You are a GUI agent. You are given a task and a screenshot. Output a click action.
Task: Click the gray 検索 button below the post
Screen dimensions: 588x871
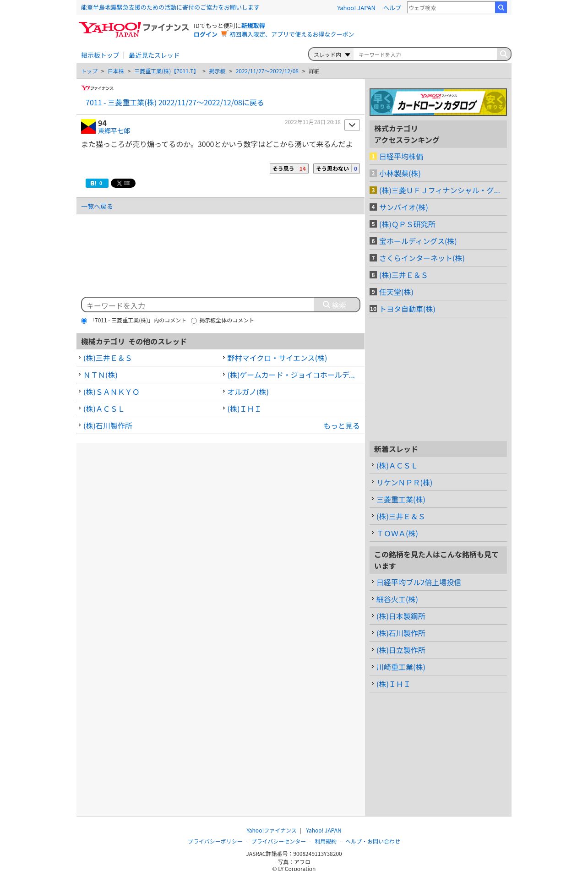coord(337,305)
